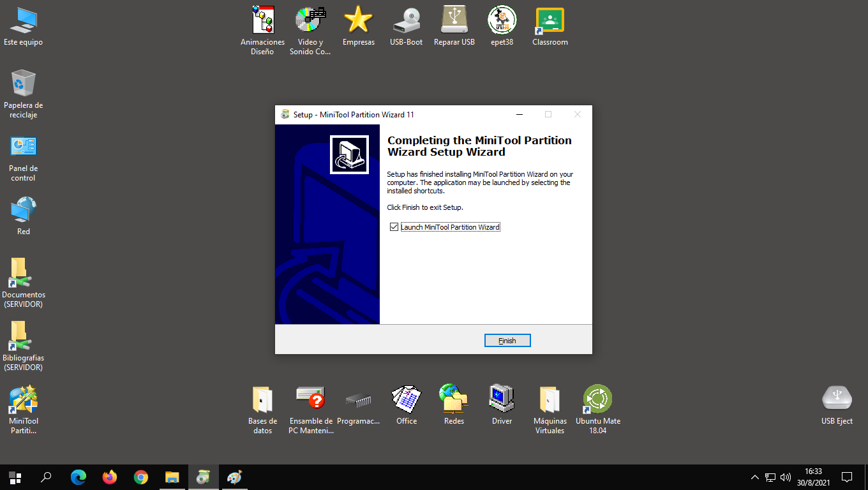Show hidden tray icons chevron
The height and width of the screenshot is (490, 868).
[x=755, y=477]
